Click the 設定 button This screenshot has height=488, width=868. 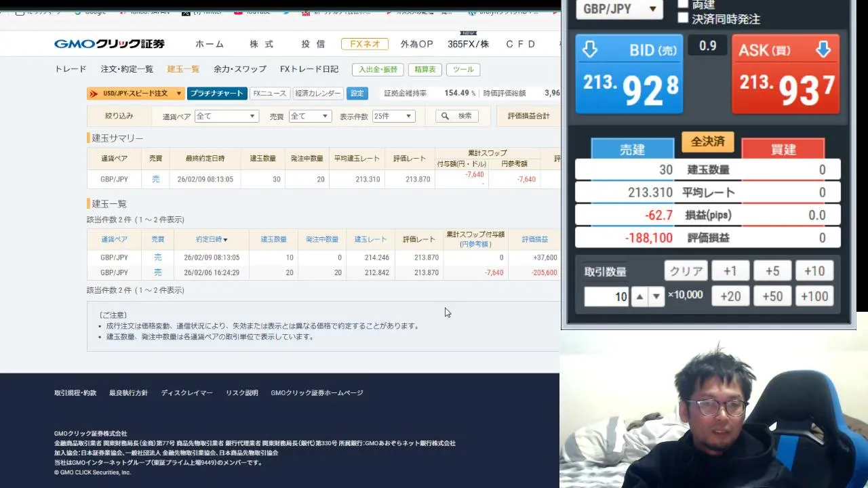[x=357, y=94]
